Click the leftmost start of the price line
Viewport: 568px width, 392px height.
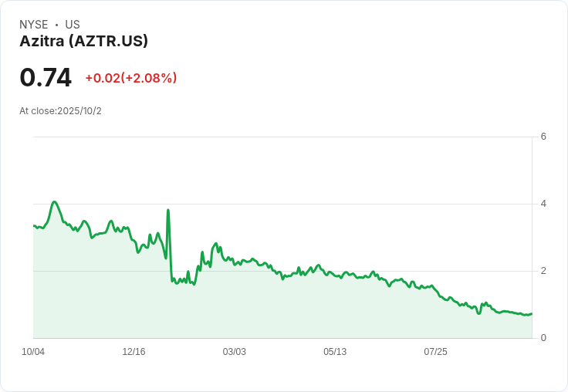(34, 225)
